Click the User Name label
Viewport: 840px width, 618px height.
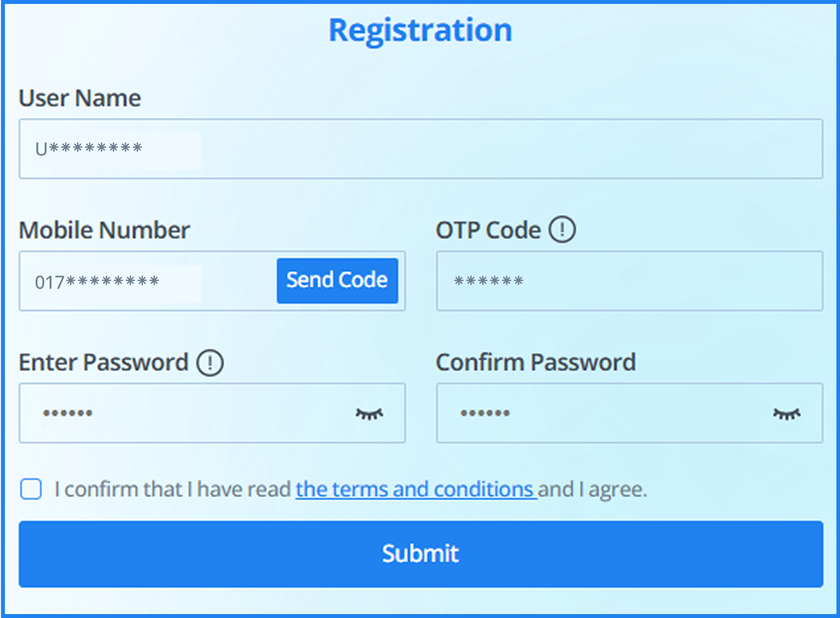point(80,98)
